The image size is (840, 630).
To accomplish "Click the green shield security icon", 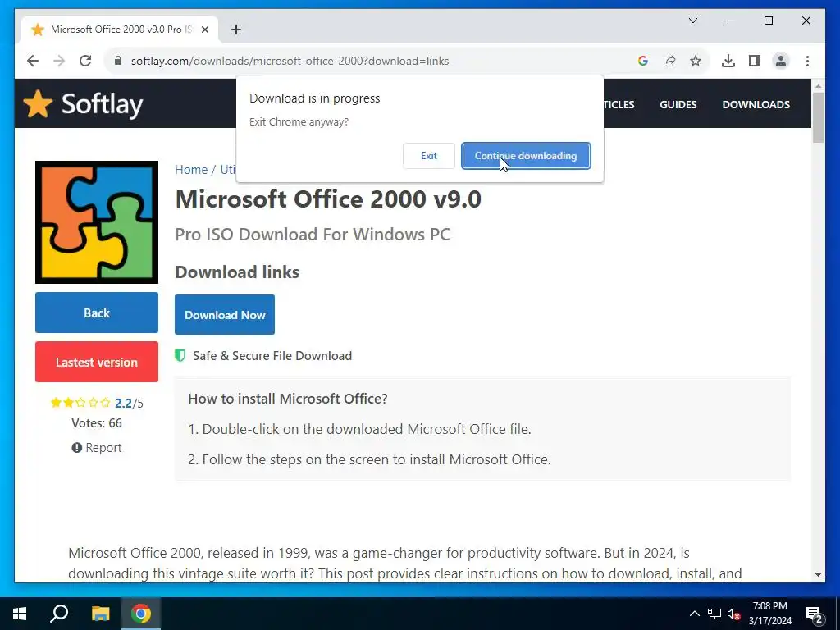I will 180,356.
